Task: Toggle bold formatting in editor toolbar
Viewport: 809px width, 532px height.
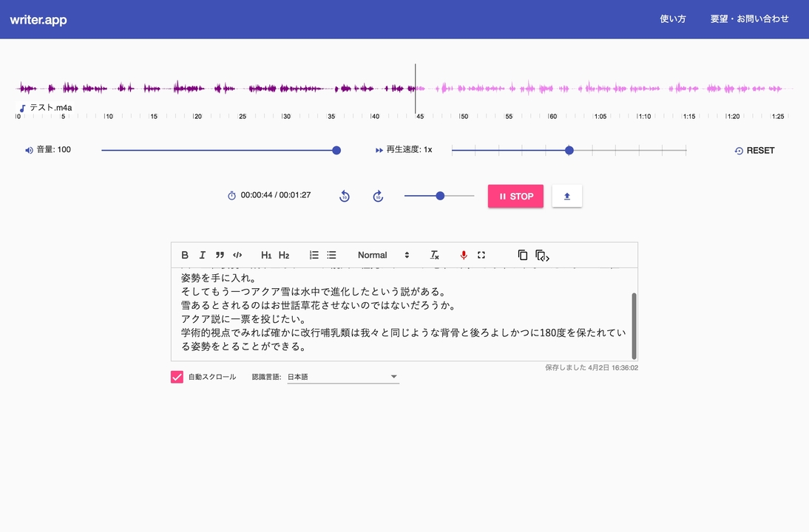Action: 185,255
